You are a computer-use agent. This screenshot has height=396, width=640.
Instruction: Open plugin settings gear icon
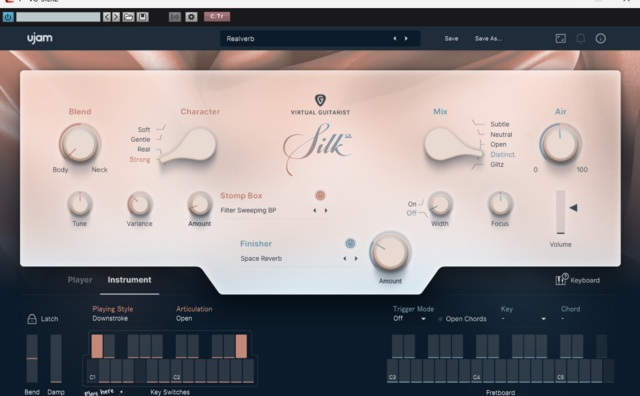click(191, 17)
